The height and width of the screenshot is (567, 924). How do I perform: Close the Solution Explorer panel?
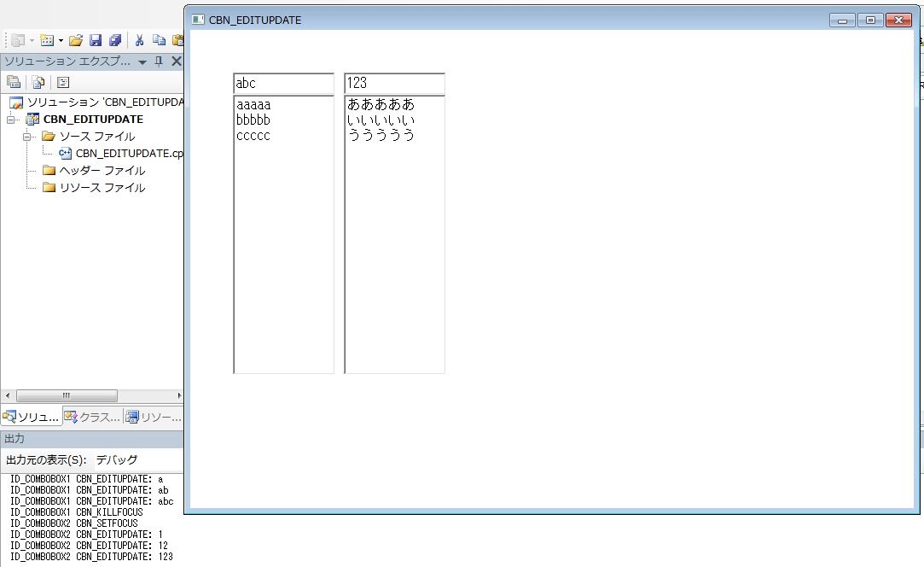click(x=176, y=61)
